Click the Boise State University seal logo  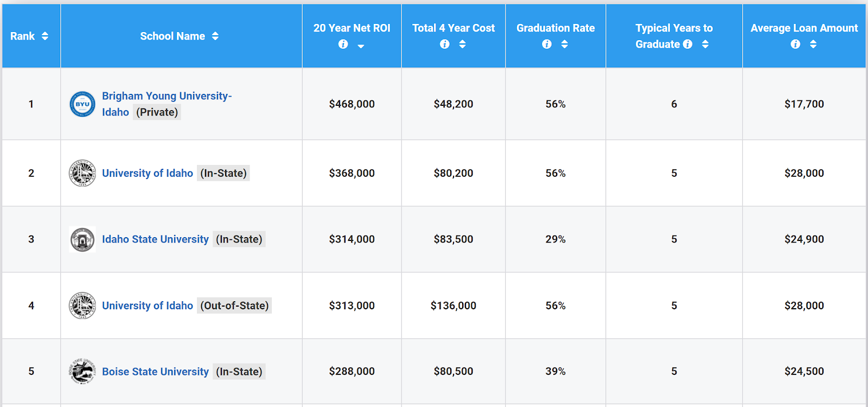click(82, 372)
